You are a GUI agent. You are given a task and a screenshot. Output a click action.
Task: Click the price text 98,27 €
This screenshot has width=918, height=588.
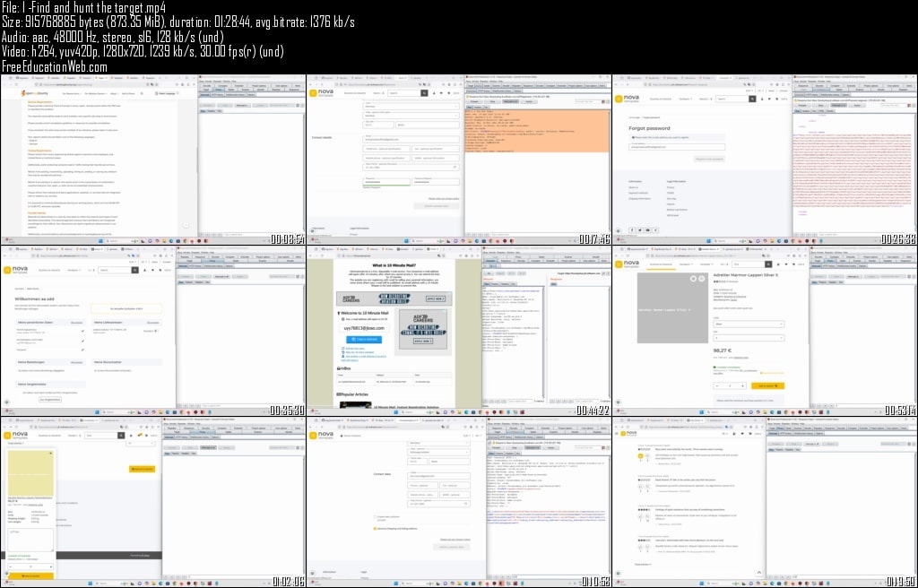point(723,350)
